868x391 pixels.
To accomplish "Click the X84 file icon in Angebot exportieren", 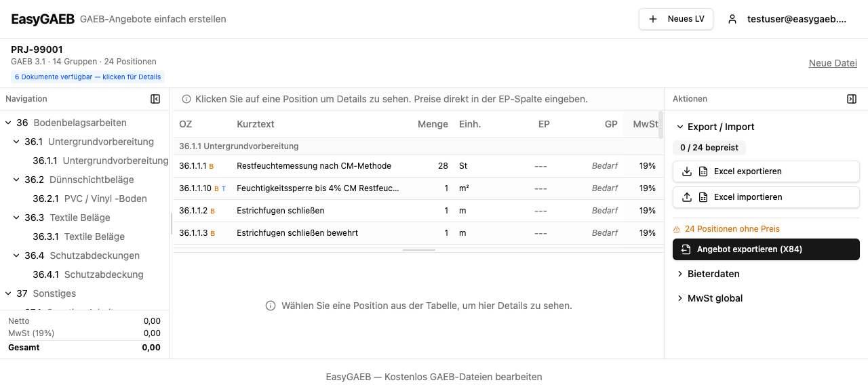I will (x=685, y=249).
